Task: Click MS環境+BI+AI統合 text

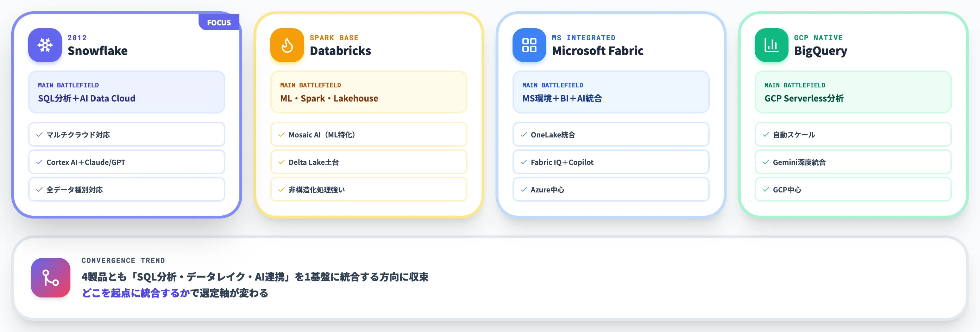Action: tap(562, 99)
